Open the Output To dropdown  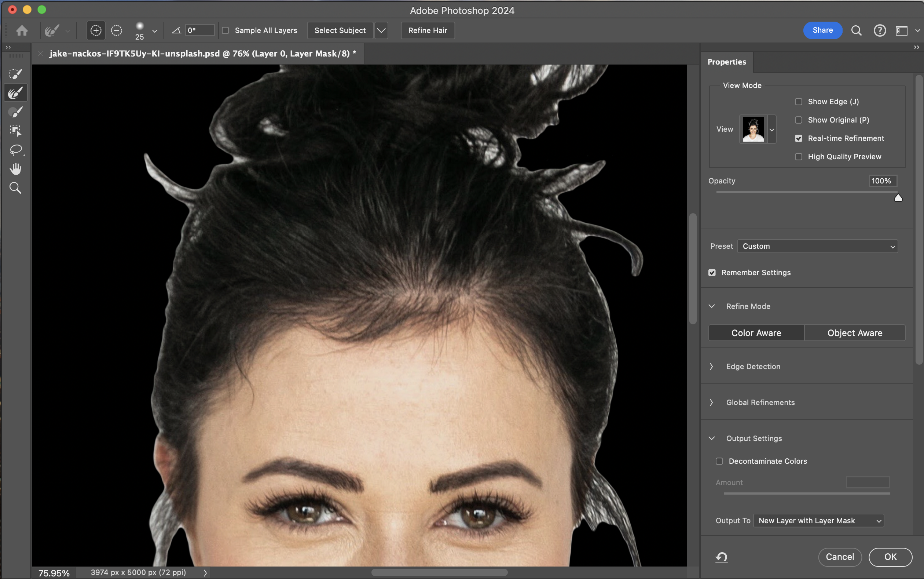(x=818, y=520)
